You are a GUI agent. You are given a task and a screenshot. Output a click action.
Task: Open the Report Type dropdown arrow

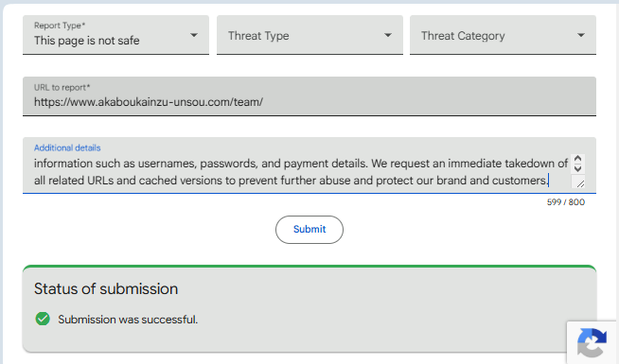tap(193, 35)
